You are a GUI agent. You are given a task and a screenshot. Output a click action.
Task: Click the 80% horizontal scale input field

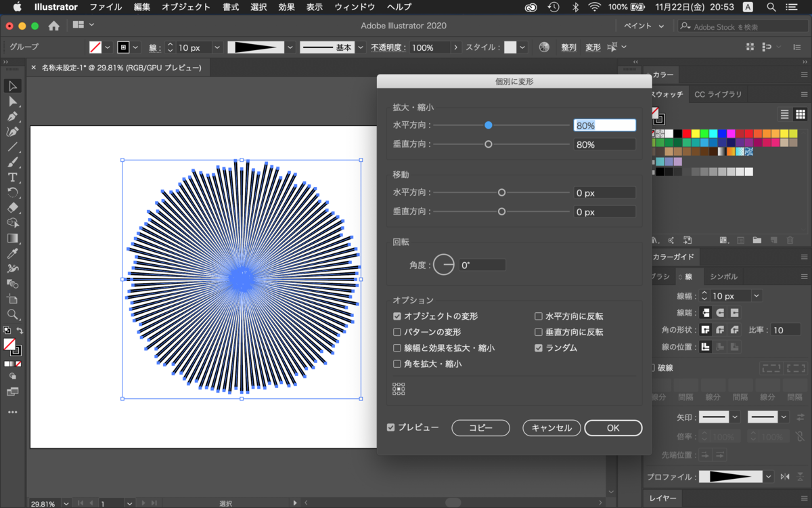click(604, 125)
